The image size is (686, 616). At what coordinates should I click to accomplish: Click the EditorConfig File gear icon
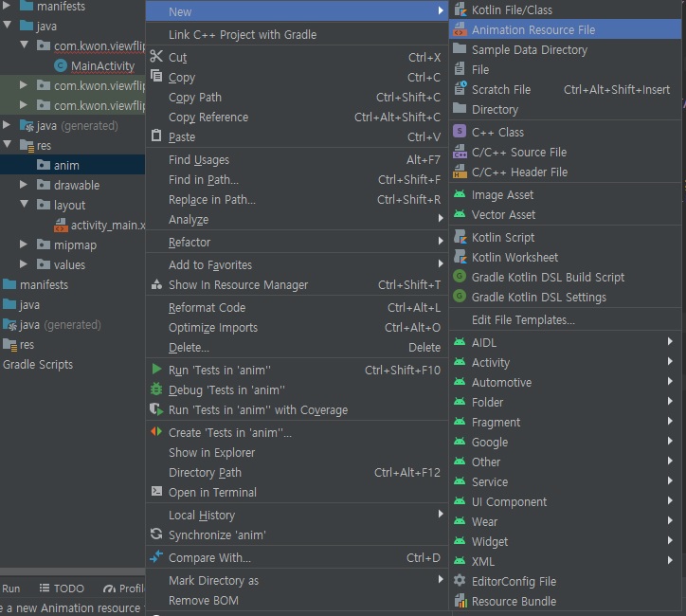[x=460, y=581]
